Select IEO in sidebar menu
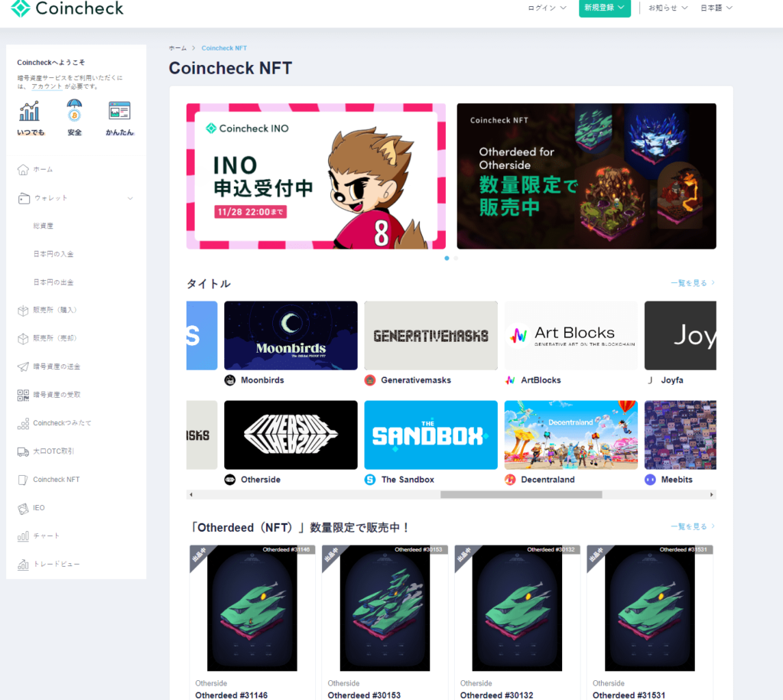The width and height of the screenshot is (783, 700). (39, 508)
